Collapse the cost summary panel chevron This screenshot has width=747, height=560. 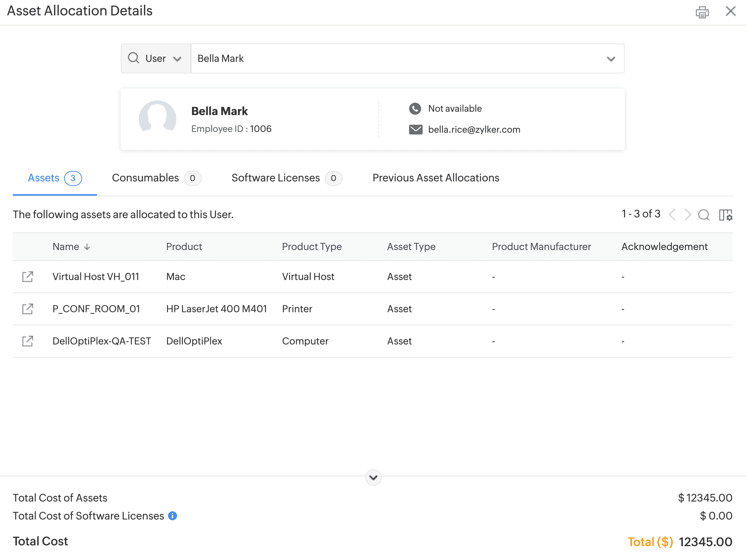[373, 478]
